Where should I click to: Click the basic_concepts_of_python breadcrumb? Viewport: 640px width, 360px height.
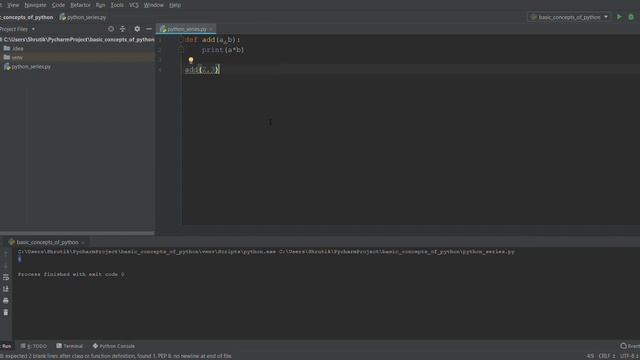pyautogui.click(x=27, y=17)
